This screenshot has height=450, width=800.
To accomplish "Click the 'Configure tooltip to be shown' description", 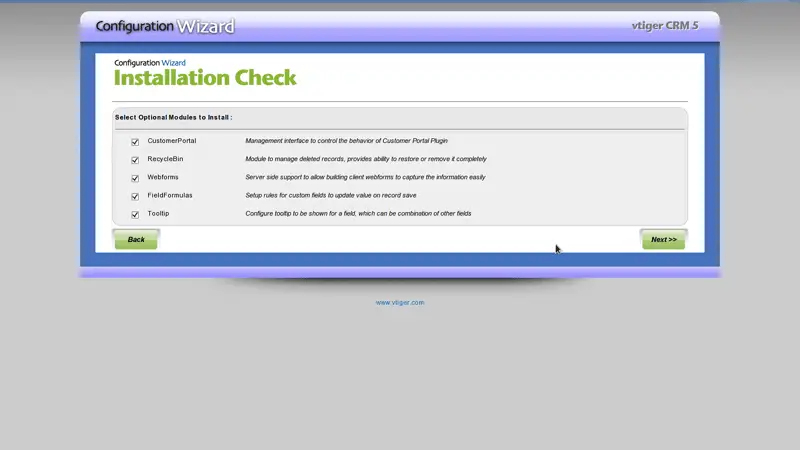I will (358, 214).
